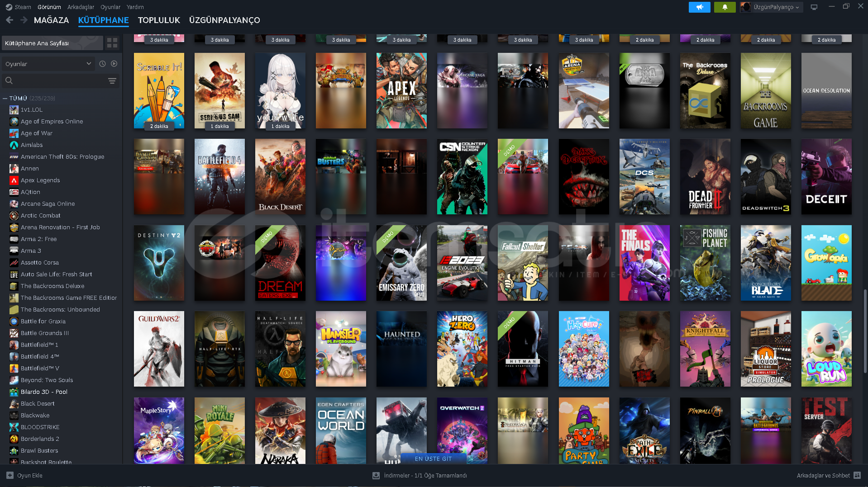Image resolution: width=868 pixels, height=487 pixels.
Task: Click the library search input field
Action: pos(61,81)
